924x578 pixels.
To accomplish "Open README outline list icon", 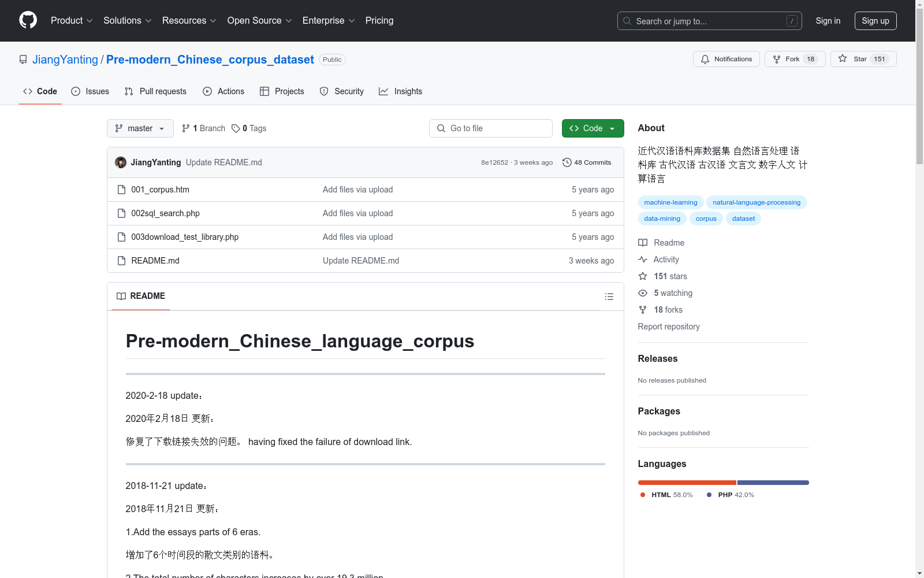I will 609,297.
